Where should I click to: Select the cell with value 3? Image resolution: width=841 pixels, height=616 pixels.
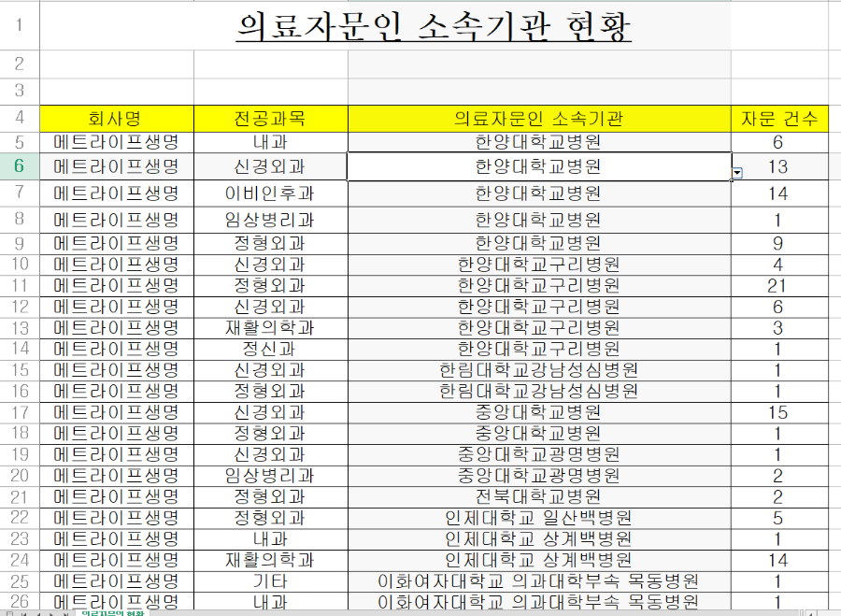pyautogui.click(x=779, y=328)
